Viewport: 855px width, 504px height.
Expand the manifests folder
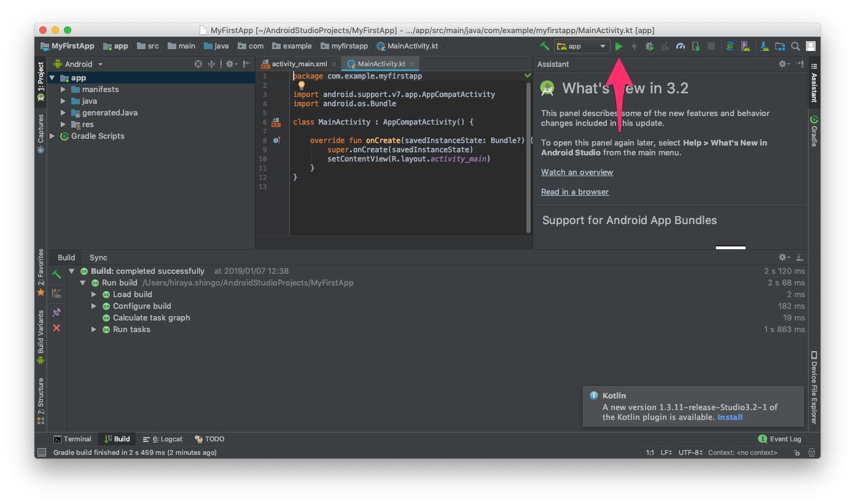63,90
